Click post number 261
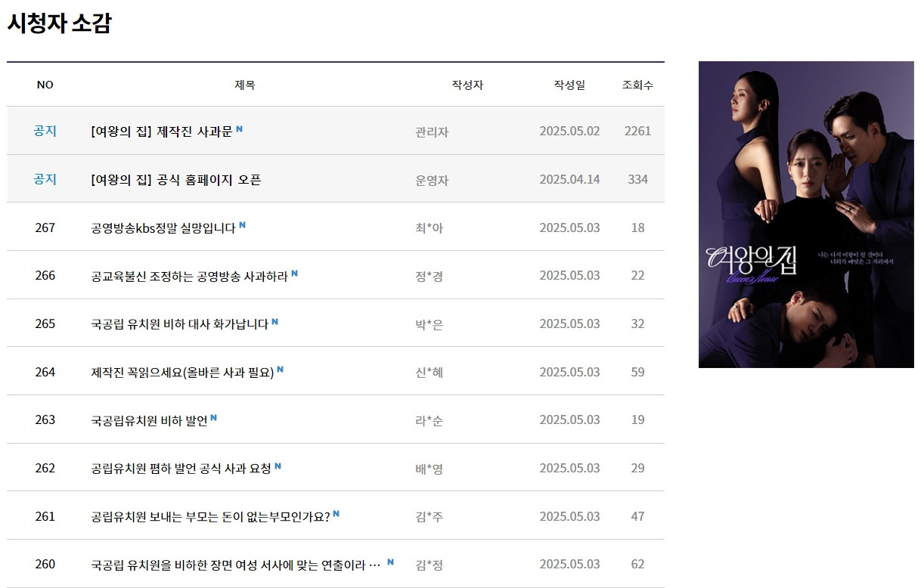 tap(45, 517)
